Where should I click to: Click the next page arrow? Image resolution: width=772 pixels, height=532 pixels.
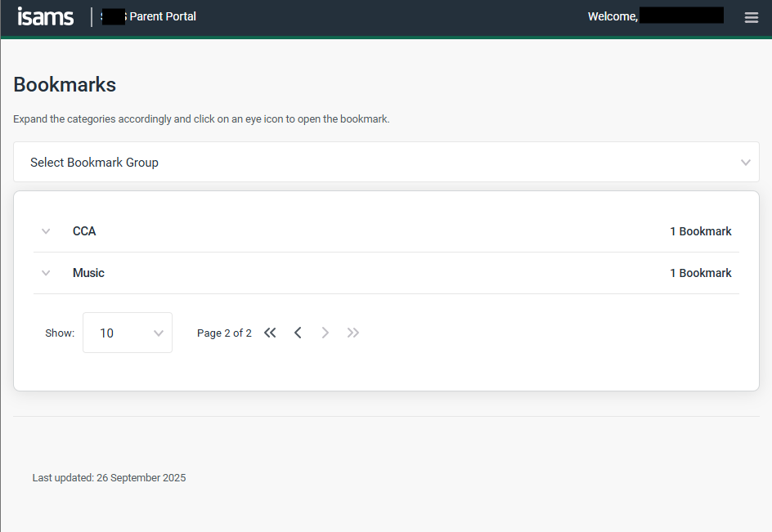click(325, 333)
